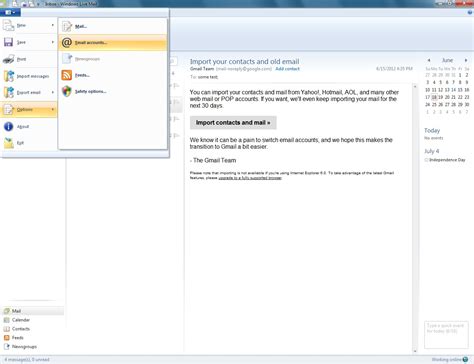Open Help via the blue question icon
Viewport: 474px width, 364px height.
pyautogui.click(x=470, y=12)
